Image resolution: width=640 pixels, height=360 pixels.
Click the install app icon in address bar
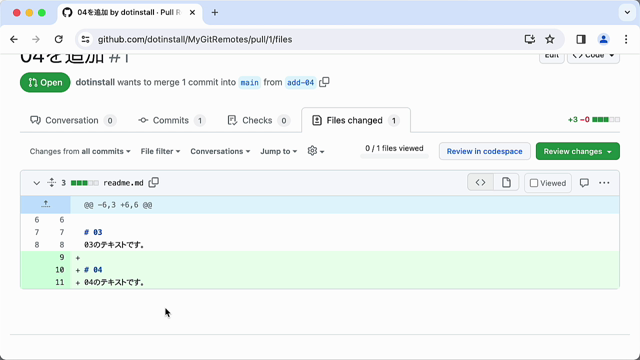pos(529,39)
